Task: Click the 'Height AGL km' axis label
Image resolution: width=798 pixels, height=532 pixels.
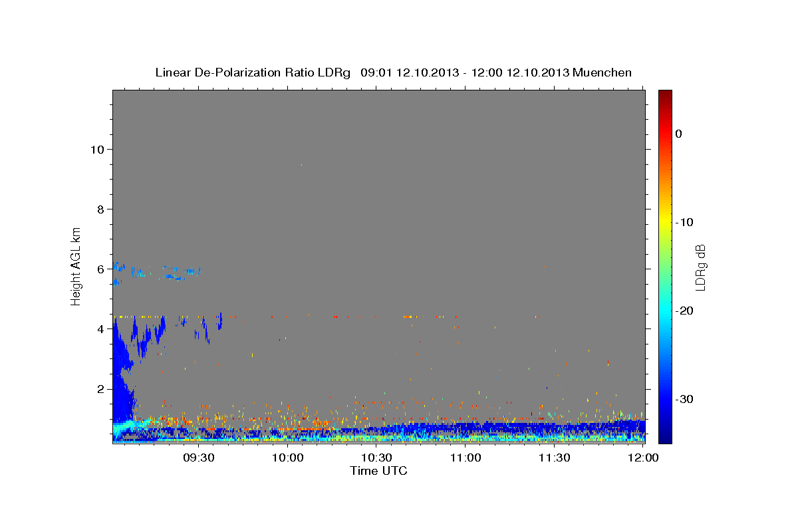Action: click(x=76, y=266)
